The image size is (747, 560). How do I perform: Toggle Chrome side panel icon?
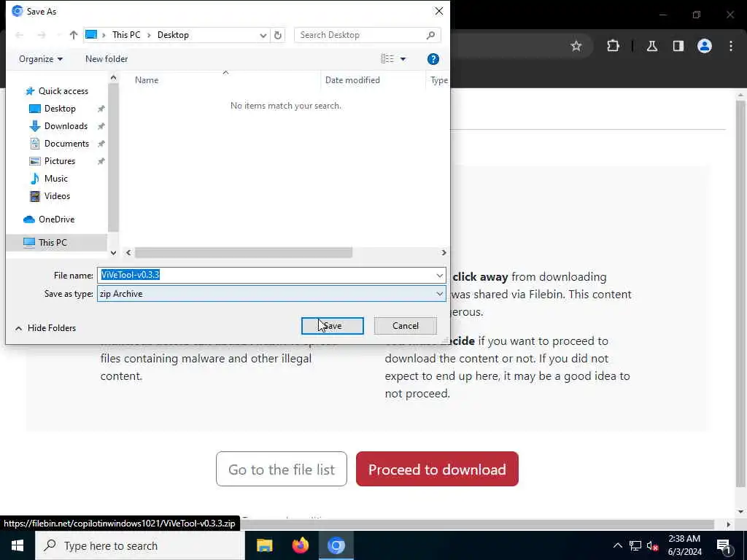coord(678,46)
